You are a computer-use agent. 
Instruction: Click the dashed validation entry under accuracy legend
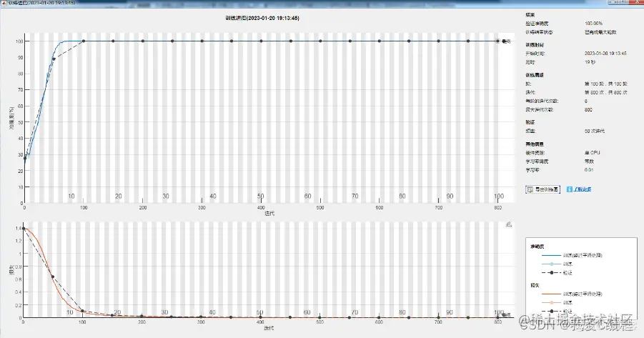[557, 273]
